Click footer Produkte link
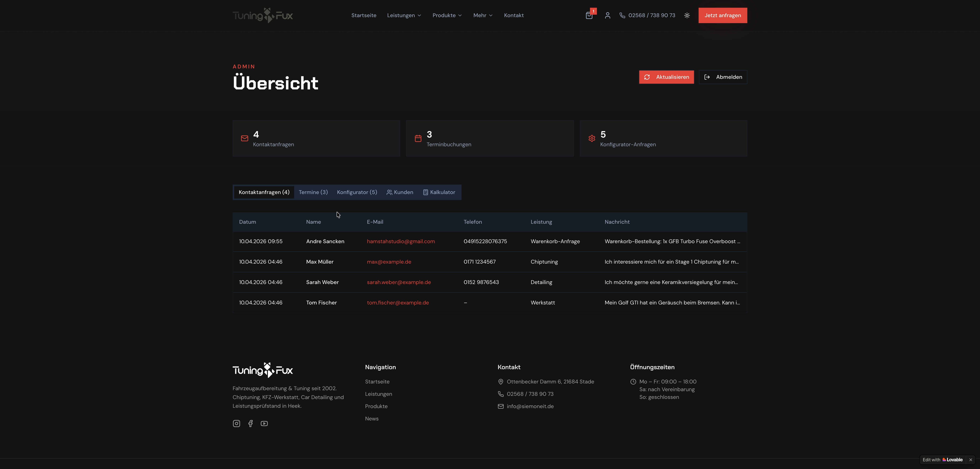This screenshot has width=980, height=469. 376,407
